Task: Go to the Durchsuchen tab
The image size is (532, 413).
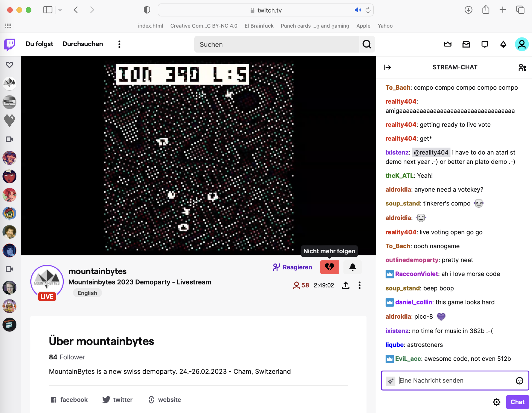Action: [83, 44]
